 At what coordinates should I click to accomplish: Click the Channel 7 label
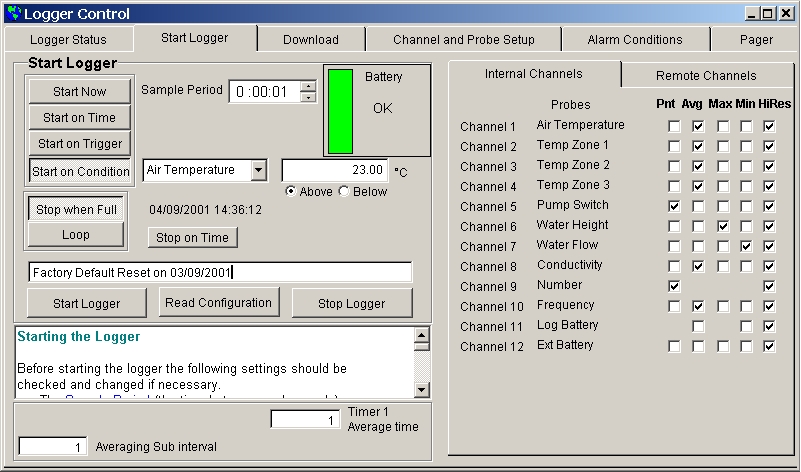(488, 247)
